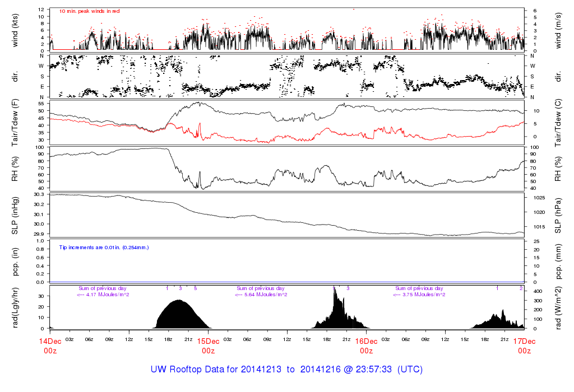Screen dimensions: 574x392
Task: Click the '4.17 MJoules/m^2' daily sum text
Action: [x=103, y=295]
